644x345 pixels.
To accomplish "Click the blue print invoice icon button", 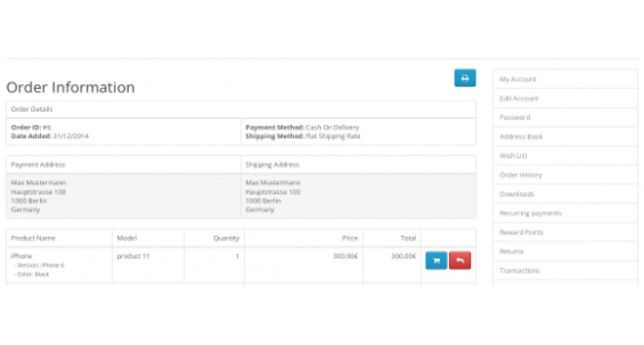I will pyautogui.click(x=465, y=78).
